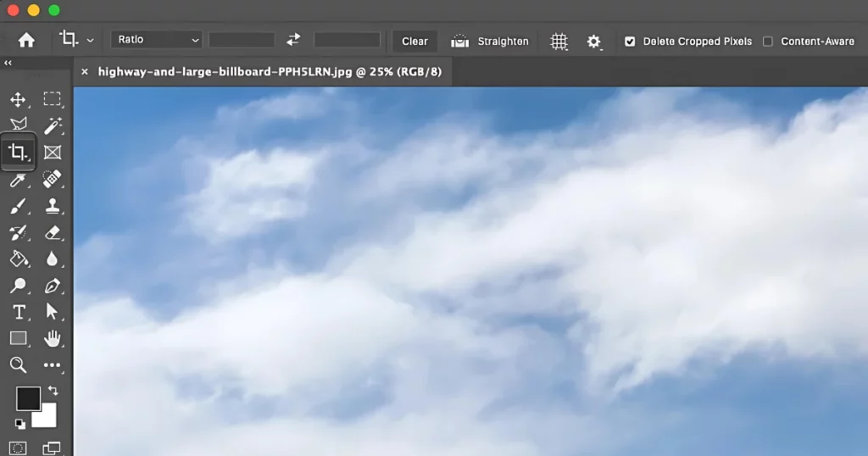Select the Eyedropper tool

tap(18, 180)
